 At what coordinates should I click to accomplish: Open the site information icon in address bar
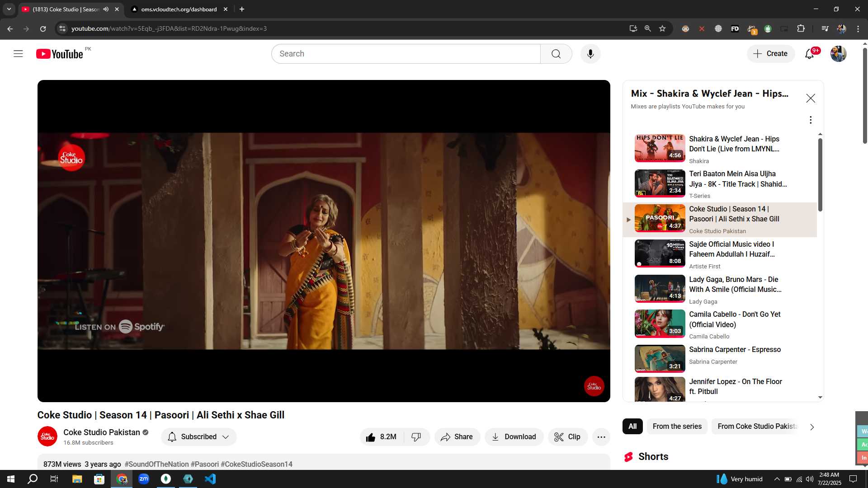click(62, 28)
